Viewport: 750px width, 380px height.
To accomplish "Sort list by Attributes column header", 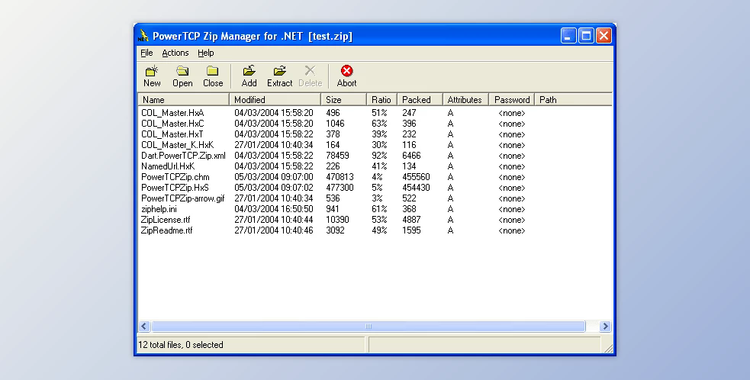I will [465, 100].
